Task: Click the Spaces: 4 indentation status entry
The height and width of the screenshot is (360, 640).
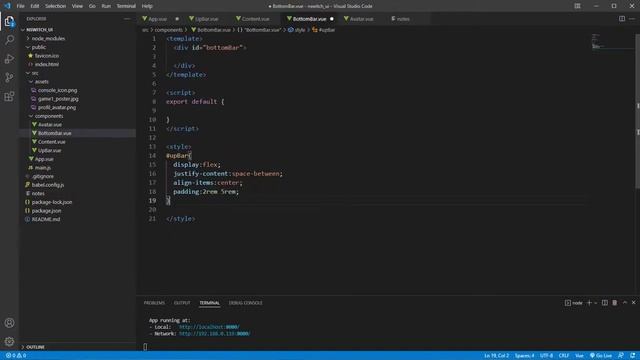Action: [524, 356]
